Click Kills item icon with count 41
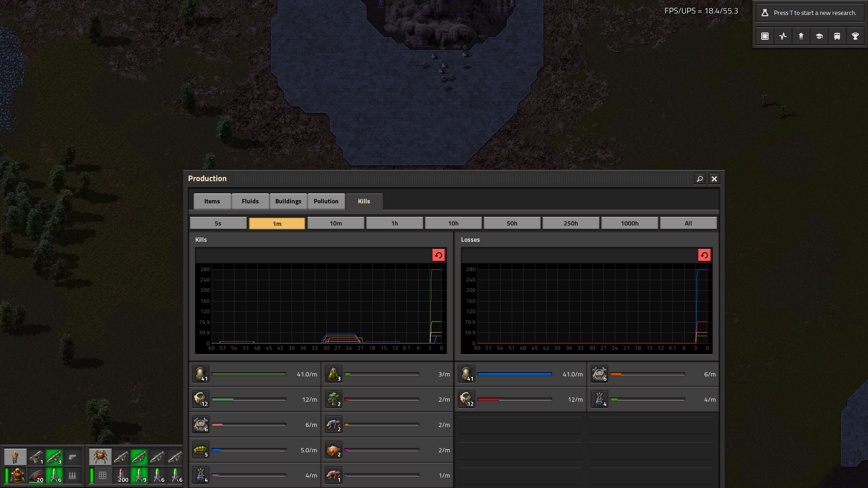Viewport: 868px width, 488px height. tap(201, 374)
